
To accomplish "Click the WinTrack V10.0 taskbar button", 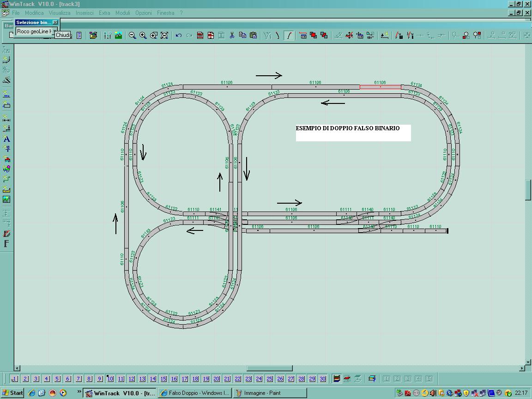I will pos(120,393).
